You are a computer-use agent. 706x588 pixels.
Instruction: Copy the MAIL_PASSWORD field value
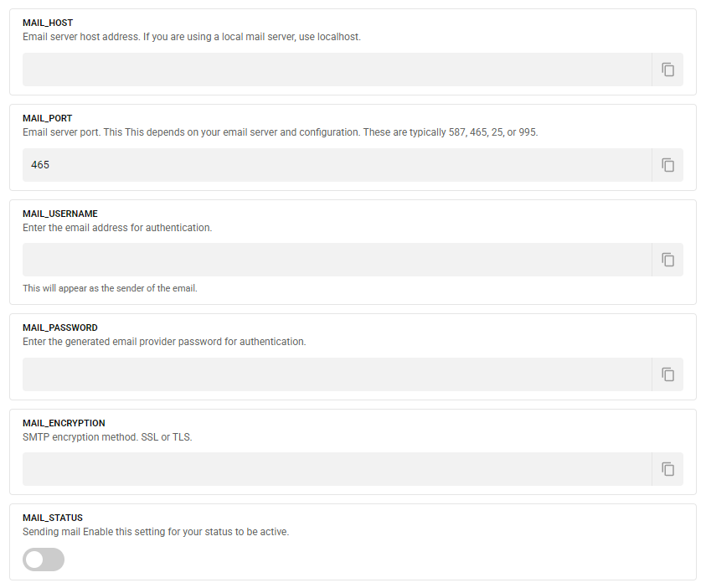[x=667, y=374]
